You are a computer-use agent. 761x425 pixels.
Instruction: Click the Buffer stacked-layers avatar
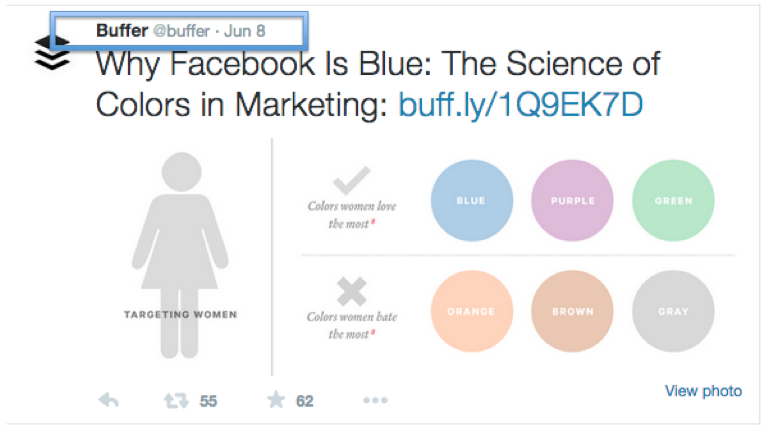pyautogui.click(x=52, y=53)
